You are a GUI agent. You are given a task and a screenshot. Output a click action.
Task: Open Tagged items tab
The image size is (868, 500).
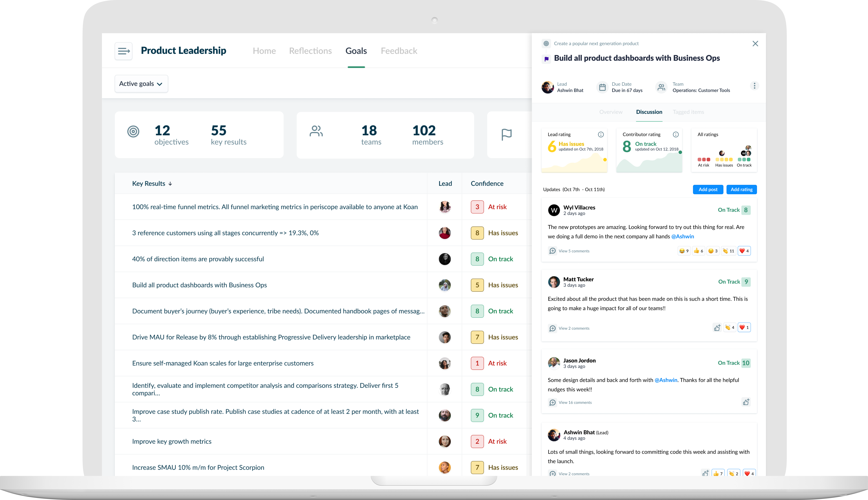(688, 112)
